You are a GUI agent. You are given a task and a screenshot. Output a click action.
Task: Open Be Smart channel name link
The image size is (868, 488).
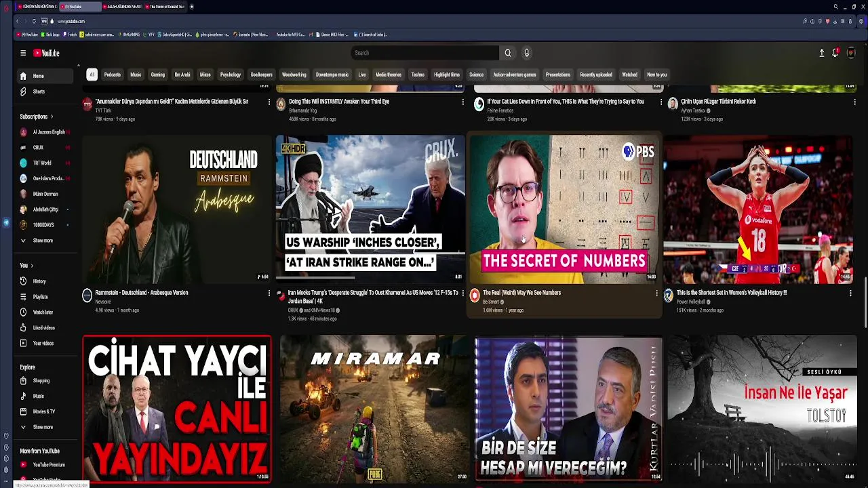491,302
